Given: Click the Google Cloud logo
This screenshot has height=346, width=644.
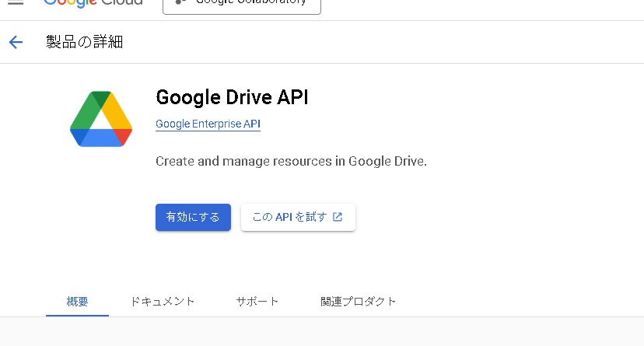Looking at the screenshot, I should pos(93,3).
